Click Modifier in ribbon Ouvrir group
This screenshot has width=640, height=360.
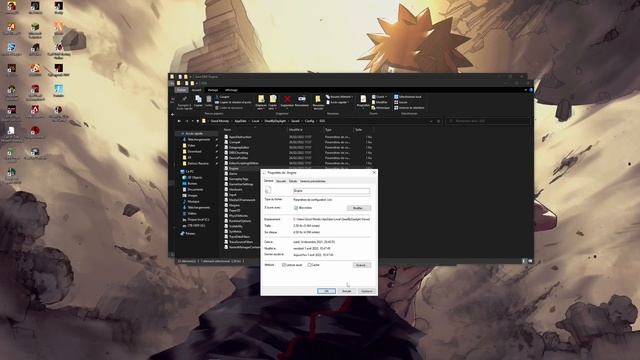(x=379, y=102)
